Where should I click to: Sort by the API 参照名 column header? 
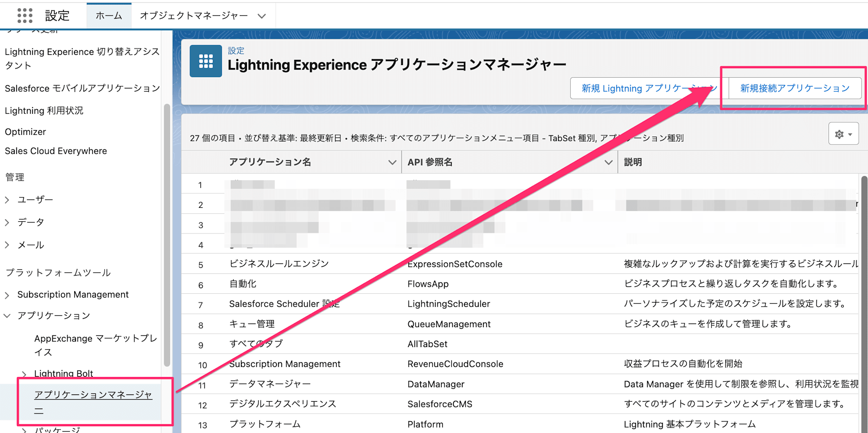[x=430, y=162]
